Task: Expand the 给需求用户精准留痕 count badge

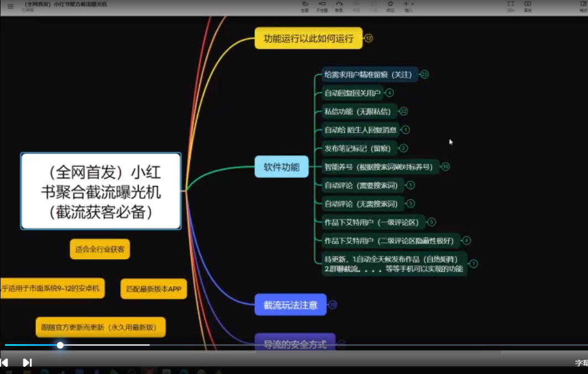Action: (x=424, y=75)
